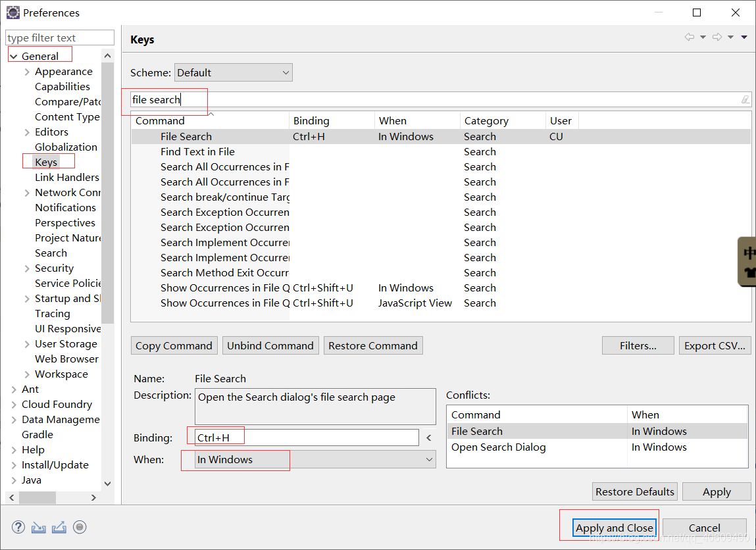Click the export preferences icon
Screen dimensions: 756x550
[x=59, y=527]
